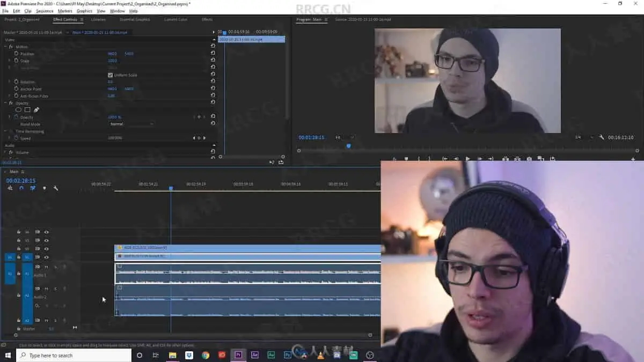The image size is (644, 362).
Task: Toggle V2 track output eye
Action: pyautogui.click(x=46, y=249)
